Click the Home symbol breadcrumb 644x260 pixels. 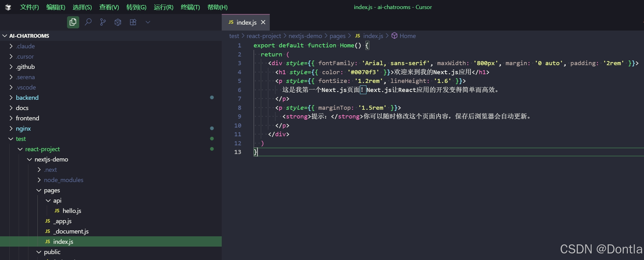pos(404,36)
